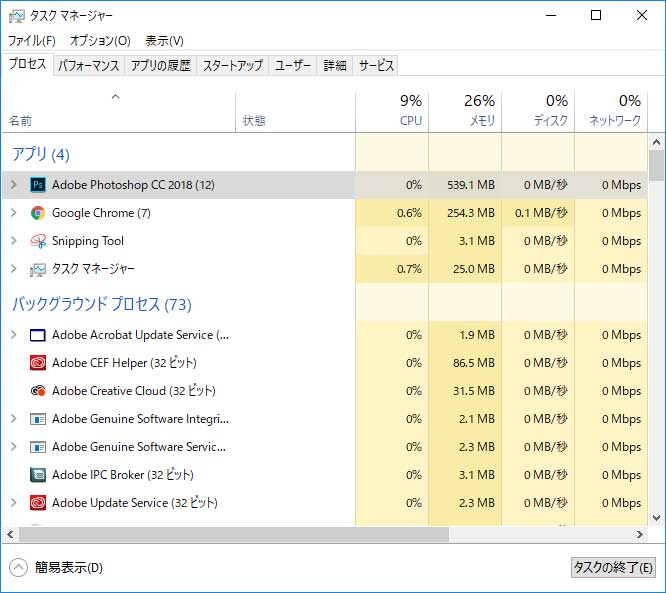Click the 0.1 MB/秒 disk value

tap(541, 213)
